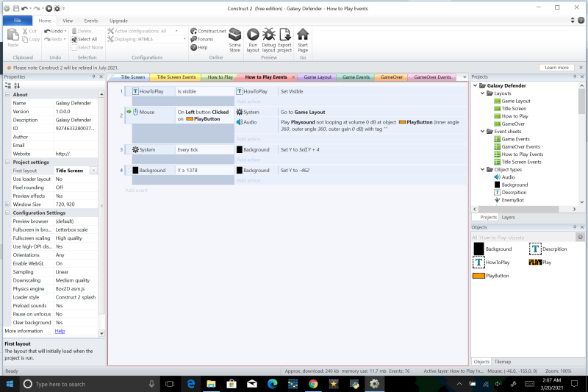Switch to the Game Layout tab
588x392 pixels.
click(x=318, y=77)
